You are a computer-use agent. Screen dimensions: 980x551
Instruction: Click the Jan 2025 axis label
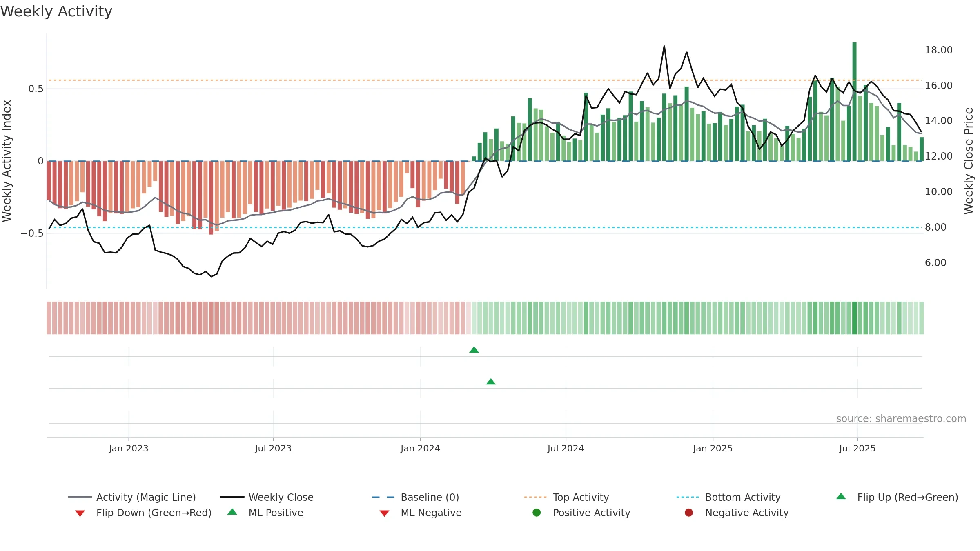(x=713, y=448)
